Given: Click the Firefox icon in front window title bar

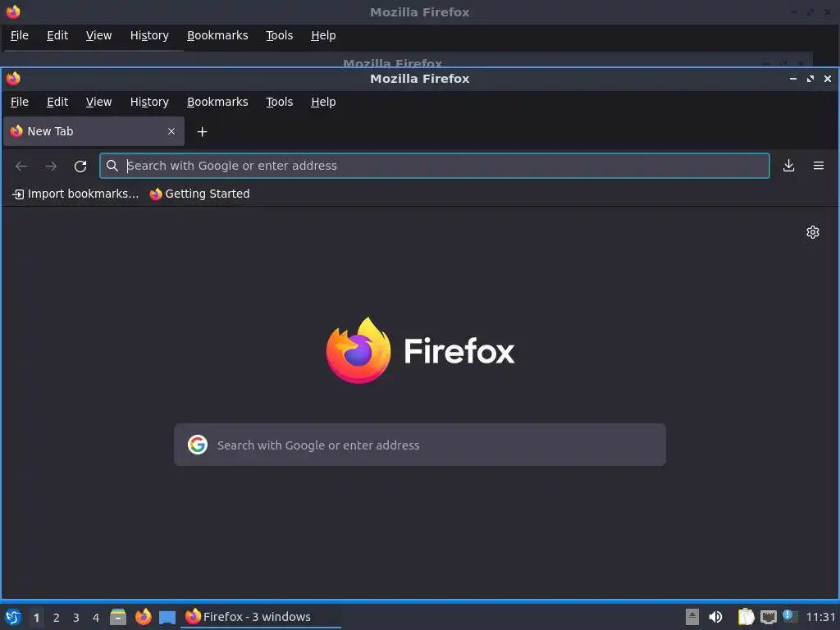Looking at the screenshot, I should pyautogui.click(x=13, y=79).
